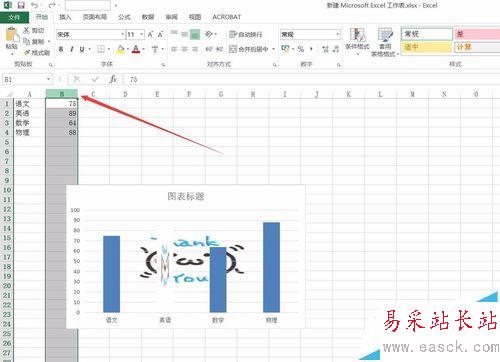Apply the yellow fill color bucket

(x=120, y=49)
